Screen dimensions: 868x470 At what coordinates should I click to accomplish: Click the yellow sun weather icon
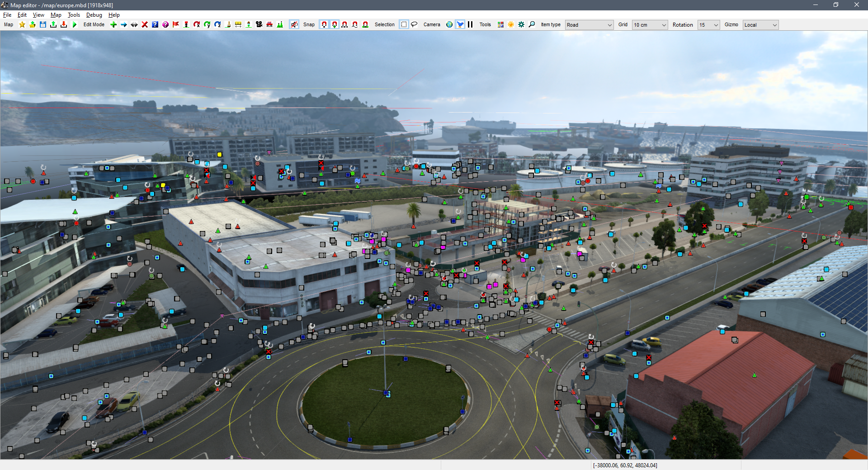click(x=511, y=25)
